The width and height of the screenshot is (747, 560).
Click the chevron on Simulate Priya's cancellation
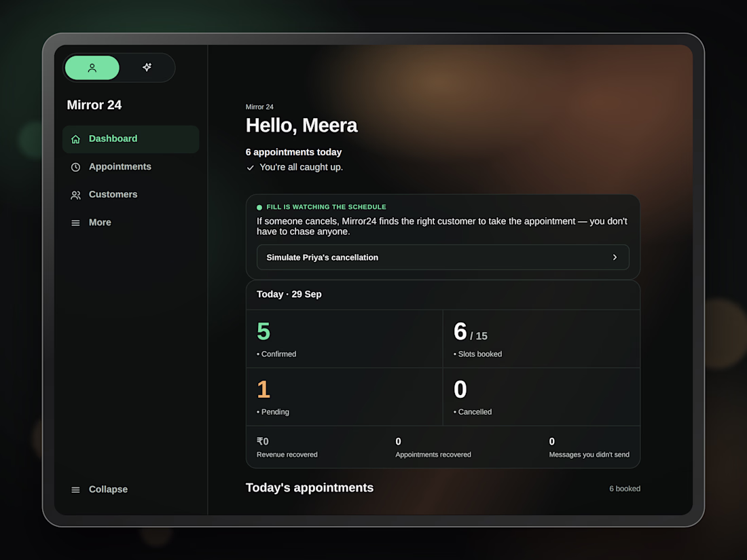click(615, 257)
